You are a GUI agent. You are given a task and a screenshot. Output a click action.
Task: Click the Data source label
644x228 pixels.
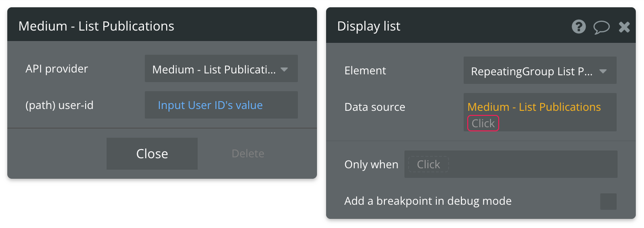374,107
